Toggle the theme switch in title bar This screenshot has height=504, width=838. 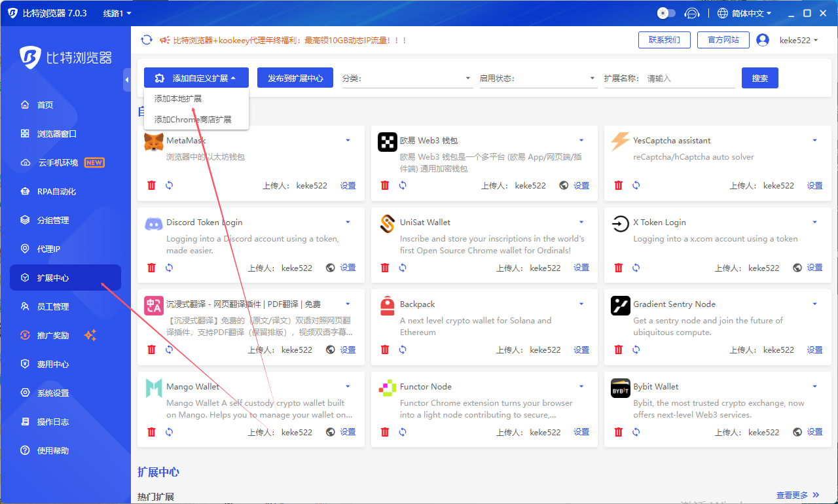pos(666,13)
